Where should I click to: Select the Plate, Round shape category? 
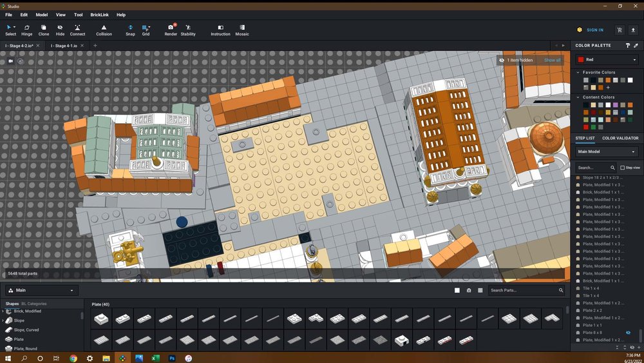click(x=25, y=349)
